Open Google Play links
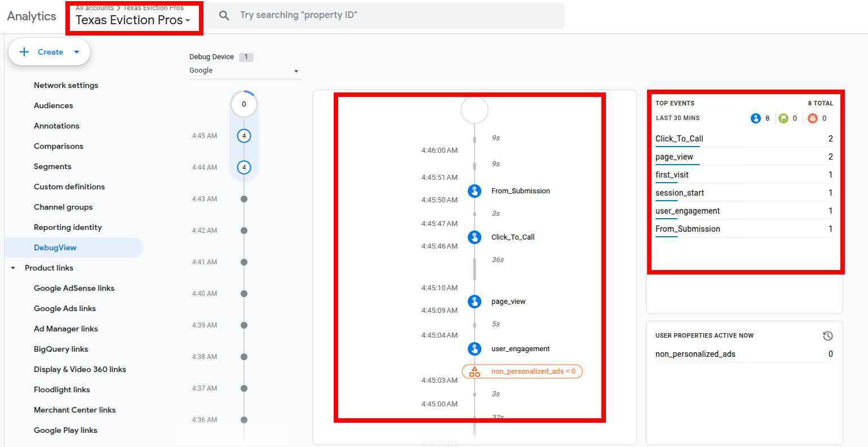 click(x=65, y=431)
